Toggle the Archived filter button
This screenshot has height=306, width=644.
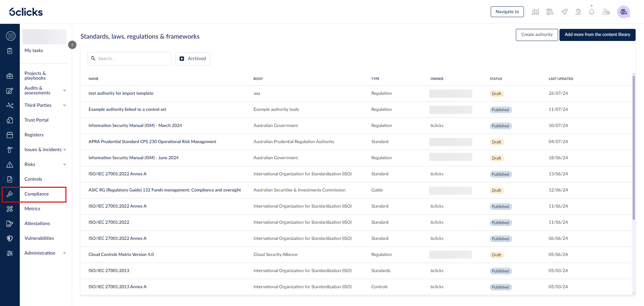[x=193, y=59]
